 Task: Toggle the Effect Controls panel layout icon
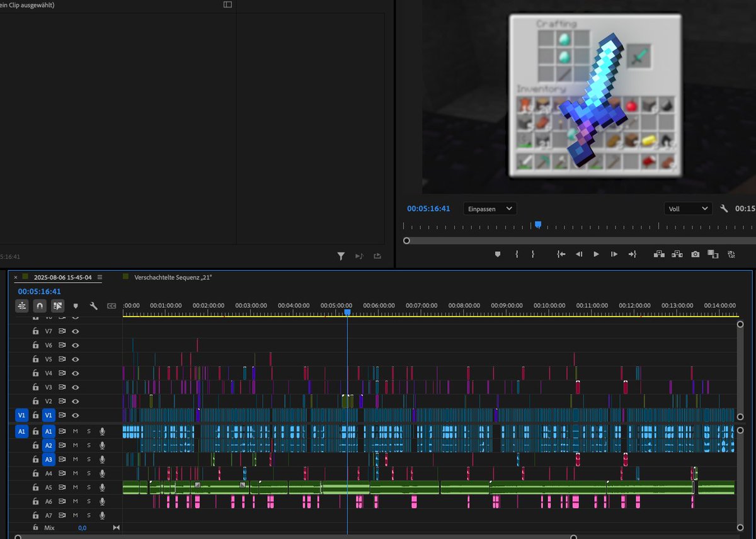227,4
